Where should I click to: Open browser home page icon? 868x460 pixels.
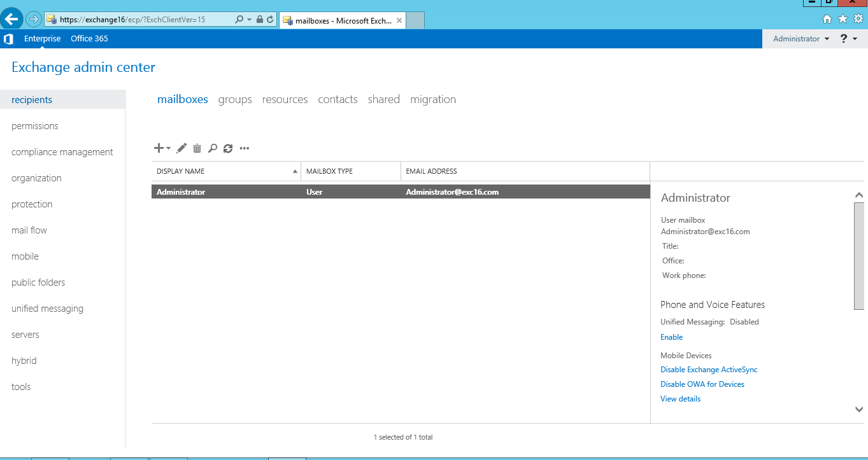pyautogui.click(x=827, y=19)
